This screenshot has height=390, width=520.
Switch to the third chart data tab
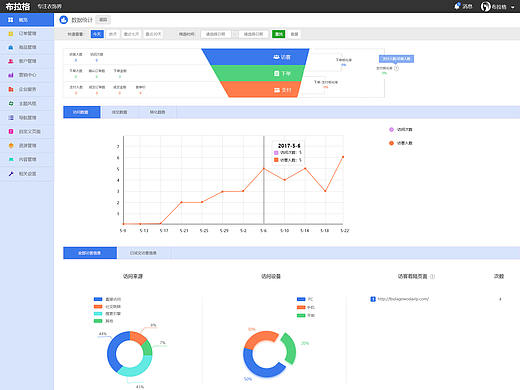click(x=157, y=112)
